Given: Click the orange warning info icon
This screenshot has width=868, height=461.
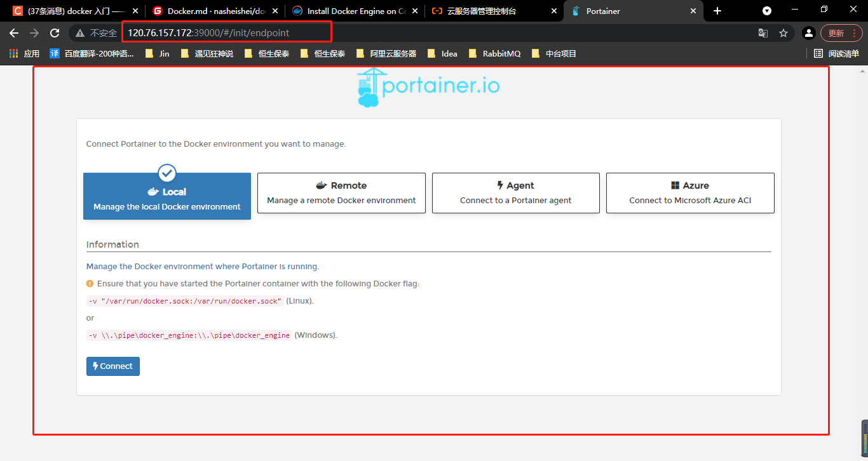Looking at the screenshot, I should [x=90, y=284].
